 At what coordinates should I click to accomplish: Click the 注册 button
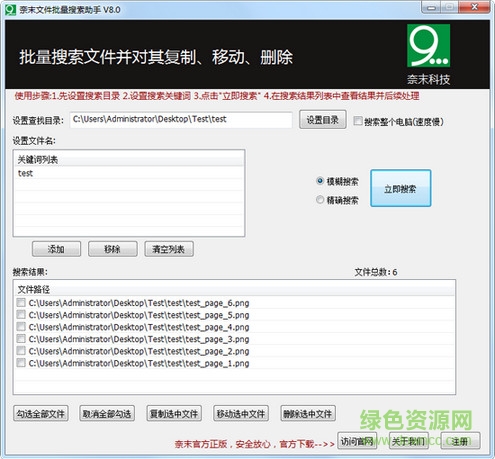click(x=460, y=441)
